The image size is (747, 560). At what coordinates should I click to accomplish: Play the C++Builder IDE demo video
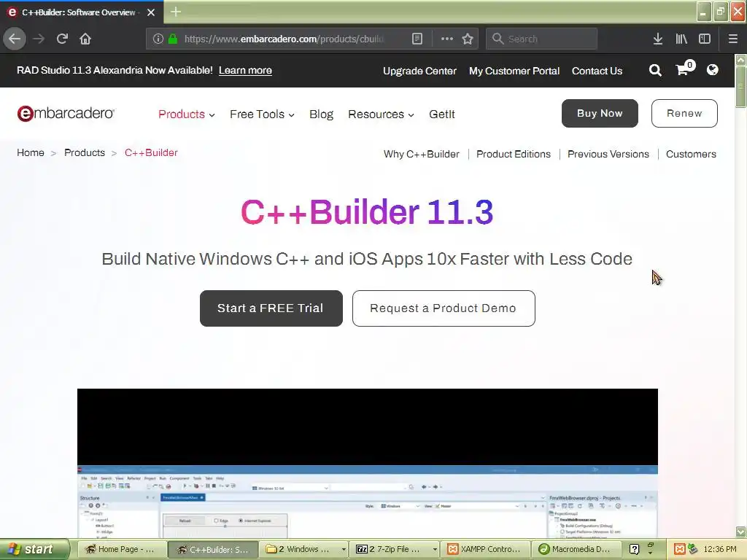[x=368, y=463]
